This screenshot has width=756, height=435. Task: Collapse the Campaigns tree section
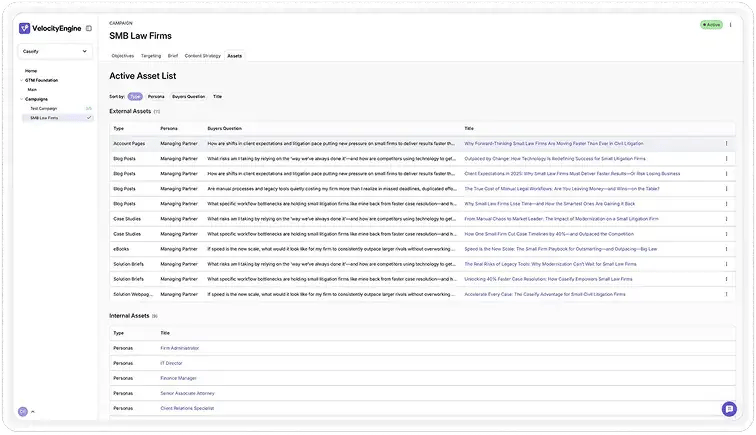click(x=23, y=99)
